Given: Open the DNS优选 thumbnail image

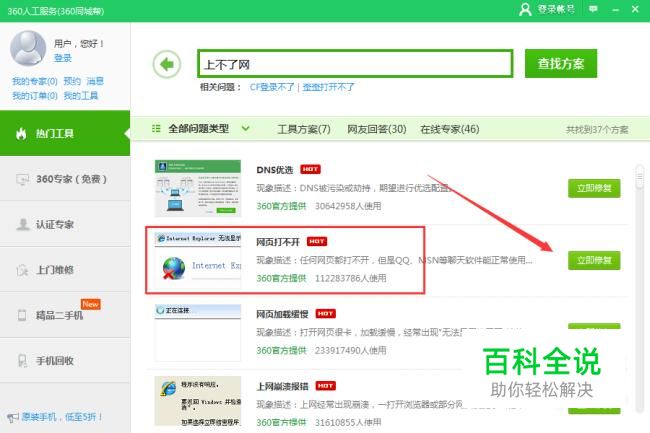Looking at the screenshot, I should coord(198,189).
